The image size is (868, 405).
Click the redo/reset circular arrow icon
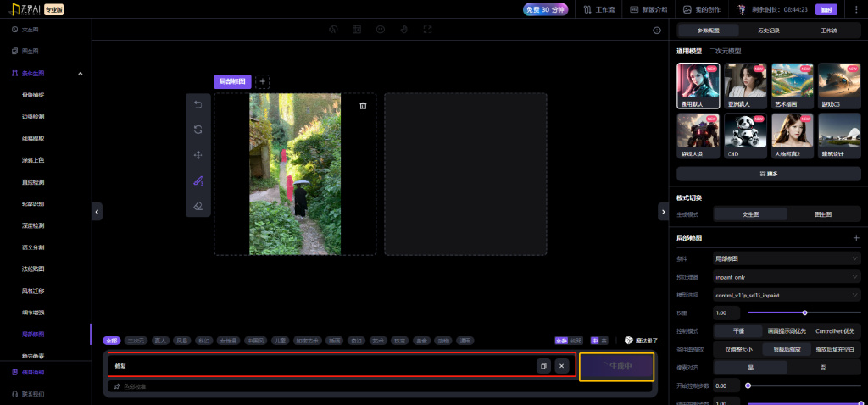click(x=198, y=130)
